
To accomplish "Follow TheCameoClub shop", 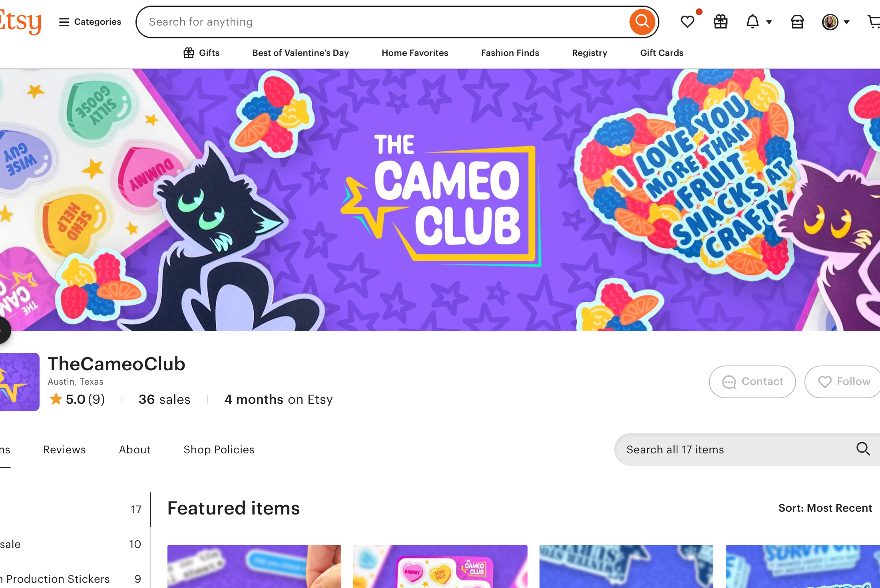I will pyautogui.click(x=842, y=381).
